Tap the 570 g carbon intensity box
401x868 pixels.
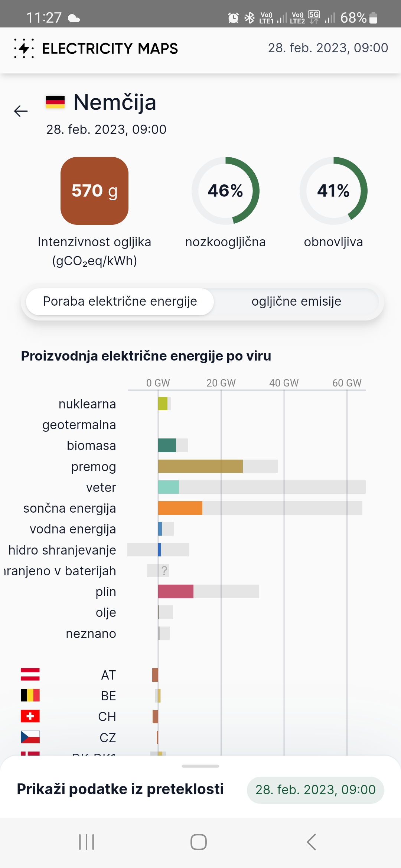(95, 191)
